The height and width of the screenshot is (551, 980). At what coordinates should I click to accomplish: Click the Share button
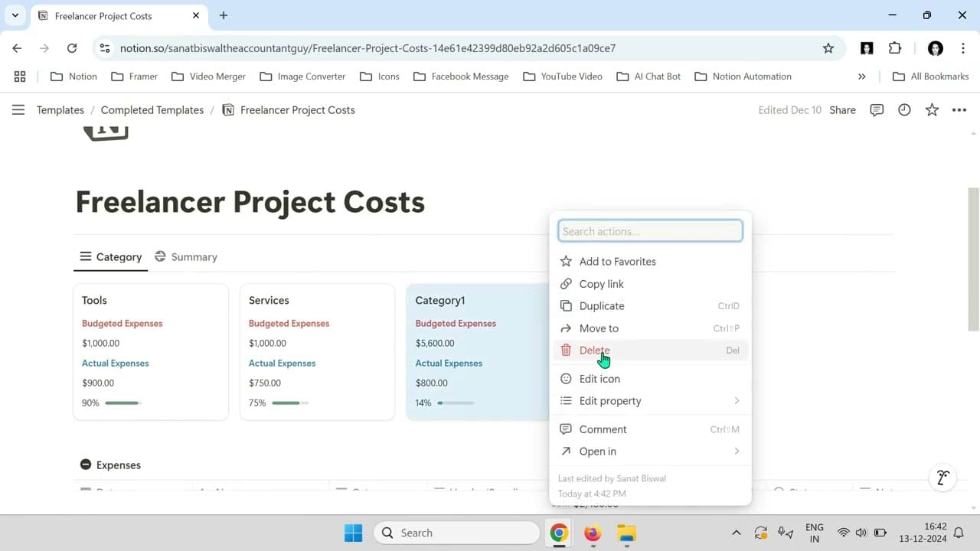842,110
